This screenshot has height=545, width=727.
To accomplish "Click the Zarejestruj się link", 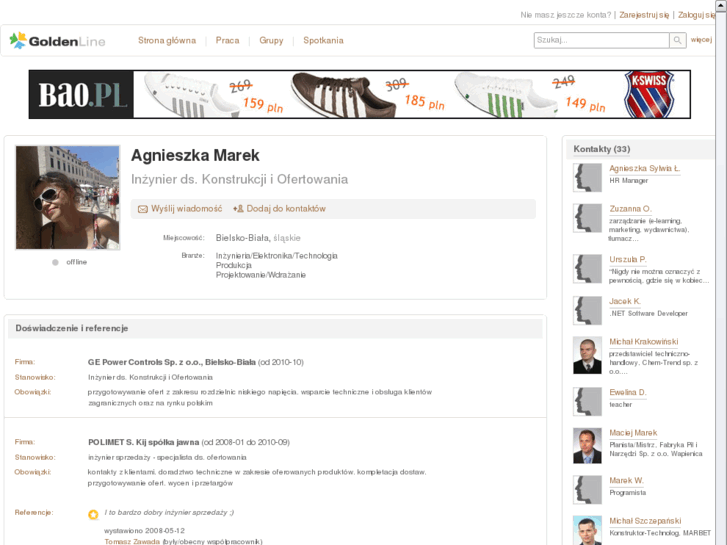I will [x=644, y=15].
